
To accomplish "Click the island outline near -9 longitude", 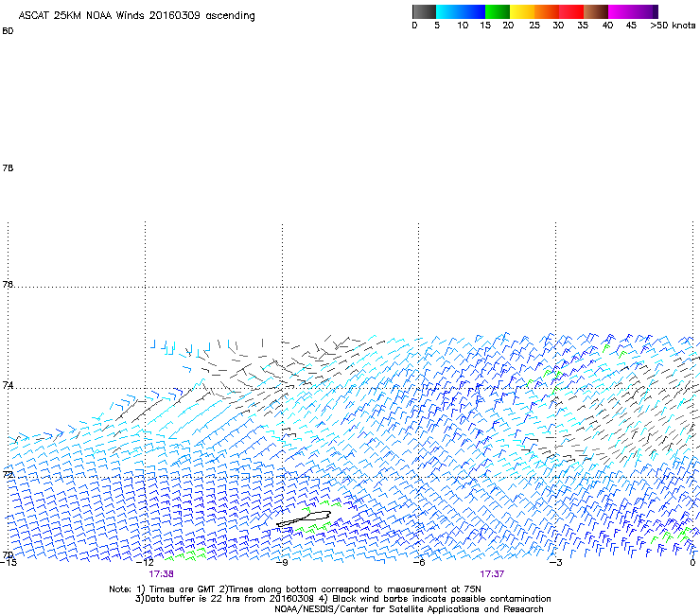I will click(x=304, y=518).
